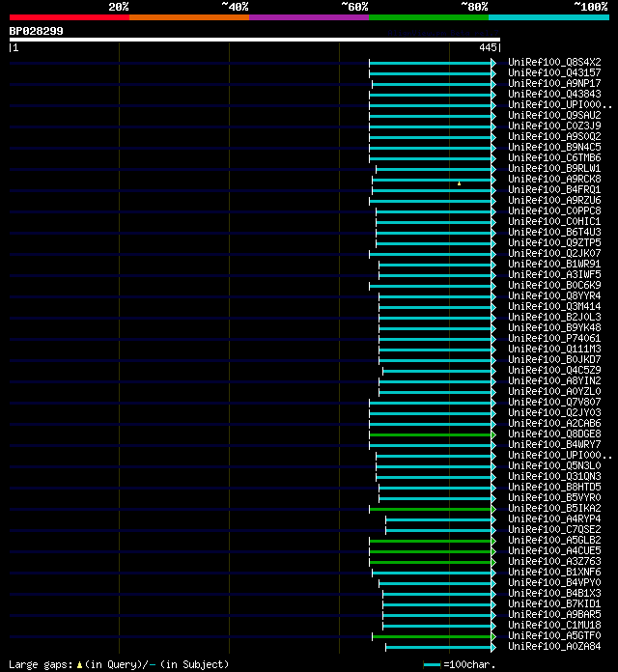This screenshot has width=618, height=672.
Task: Select the UniRef100_B4FRQ1 label
Action: click(554, 189)
